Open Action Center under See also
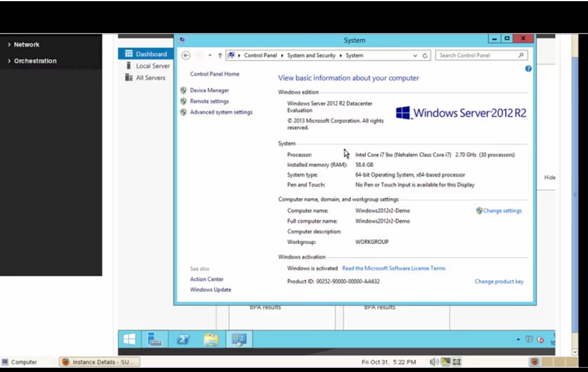Image resolution: width=588 pixels, height=372 pixels. (x=207, y=279)
